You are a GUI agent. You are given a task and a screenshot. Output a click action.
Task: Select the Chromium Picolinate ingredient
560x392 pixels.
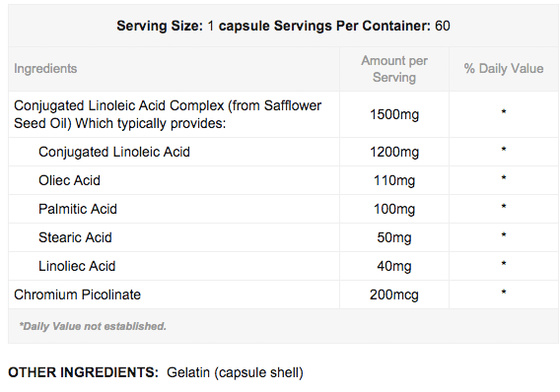click(x=78, y=294)
